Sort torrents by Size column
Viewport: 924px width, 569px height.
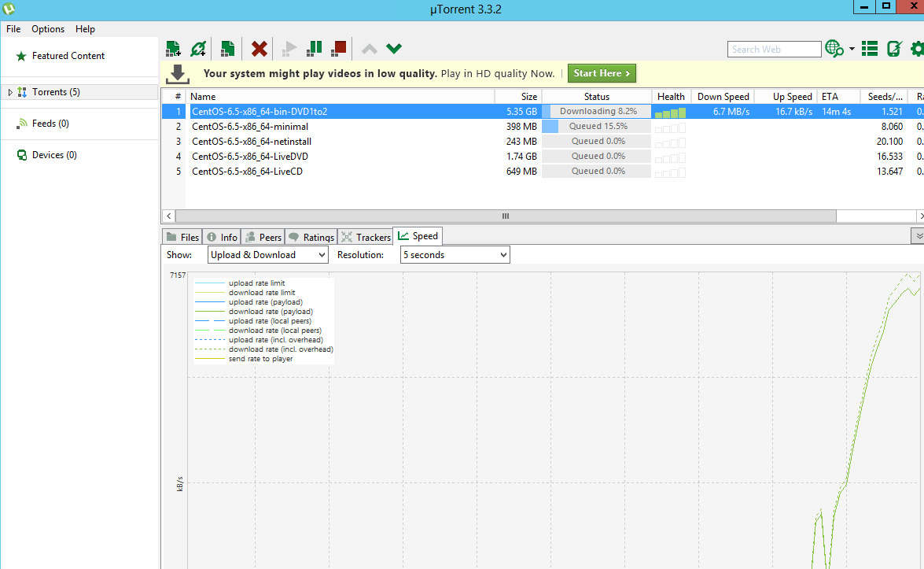[518, 97]
